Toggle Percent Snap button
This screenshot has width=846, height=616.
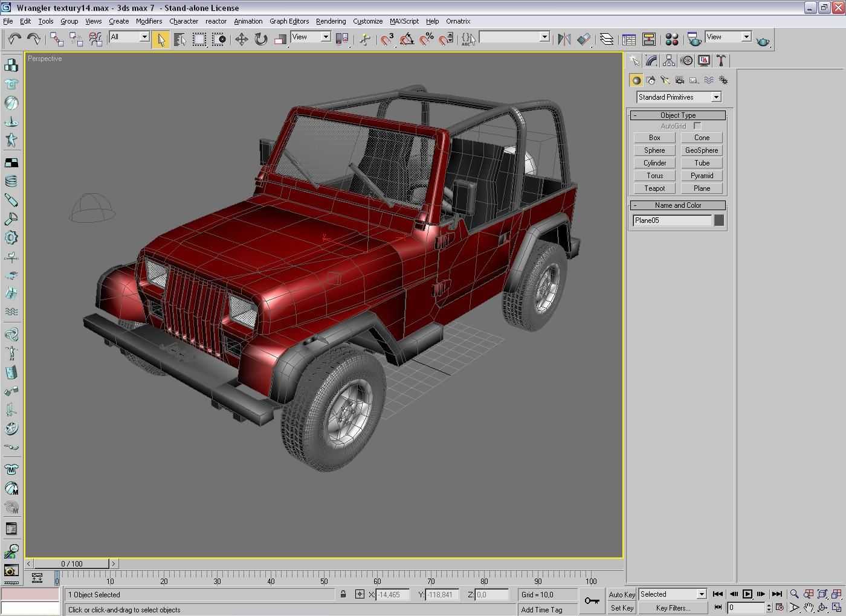pos(427,39)
